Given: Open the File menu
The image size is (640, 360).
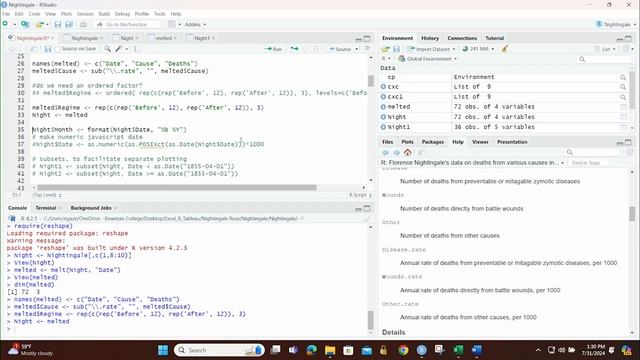Looking at the screenshot, I should click(6, 14).
